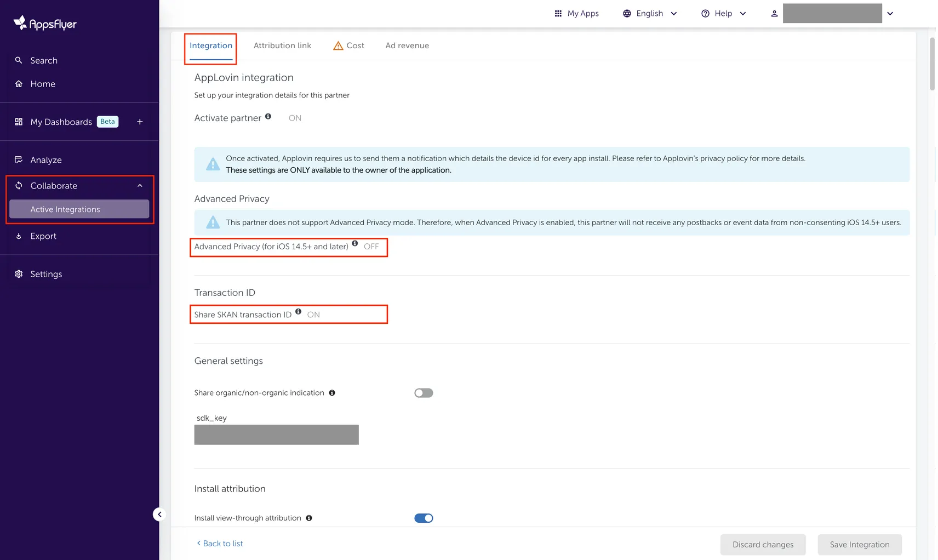Add a new dashboard via plus icon
This screenshot has width=938, height=560.
point(140,122)
